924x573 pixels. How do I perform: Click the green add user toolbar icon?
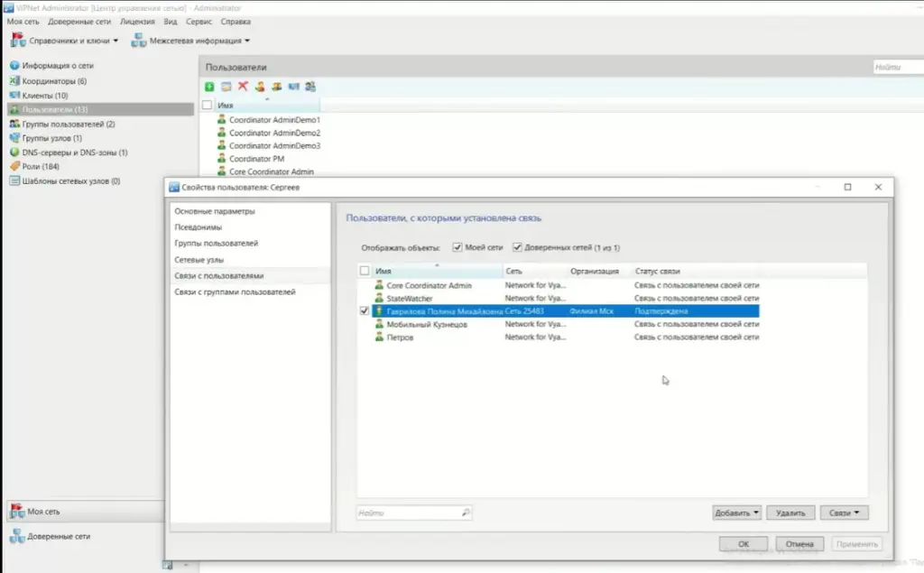click(x=209, y=87)
